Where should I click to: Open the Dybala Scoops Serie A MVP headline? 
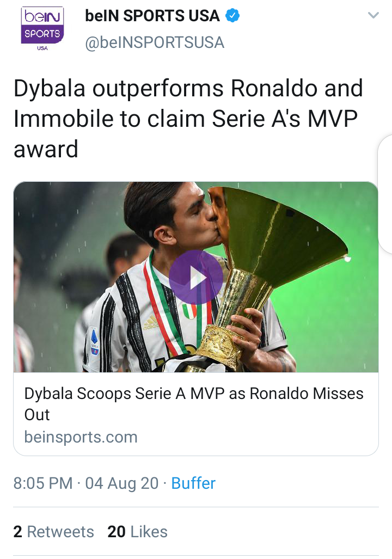click(x=194, y=404)
